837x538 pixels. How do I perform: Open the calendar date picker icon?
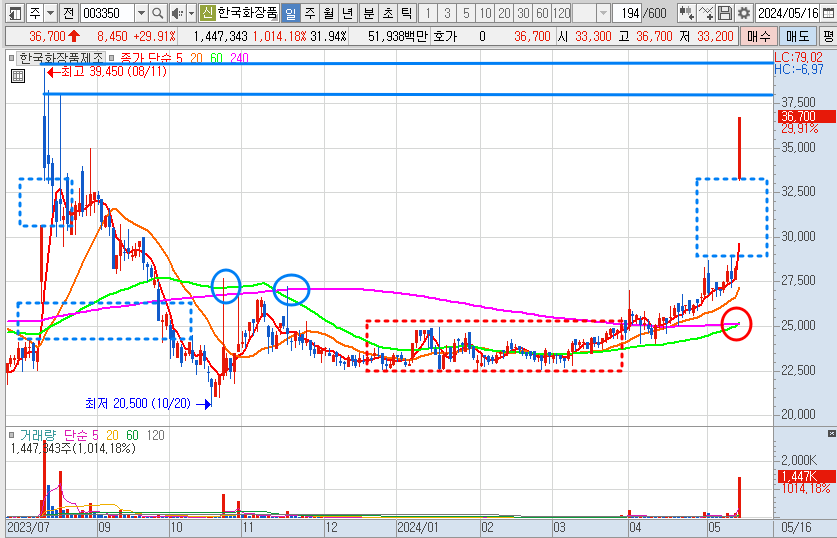[x=828, y=13]
